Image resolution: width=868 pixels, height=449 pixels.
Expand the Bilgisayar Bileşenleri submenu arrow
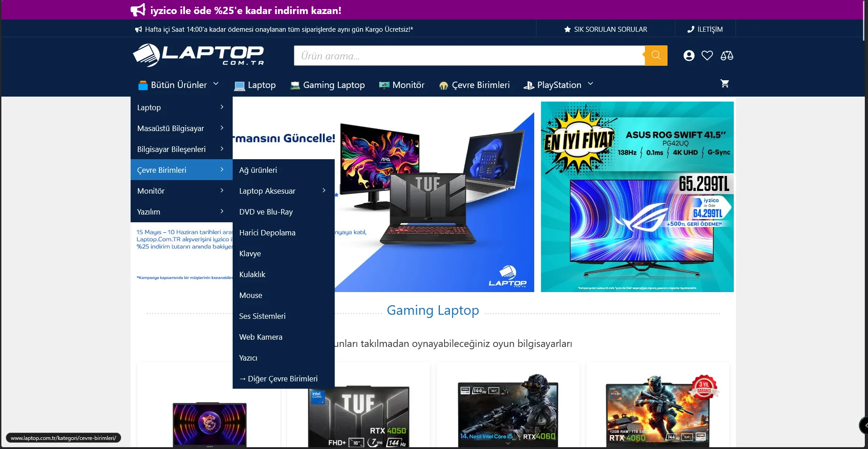222,149
